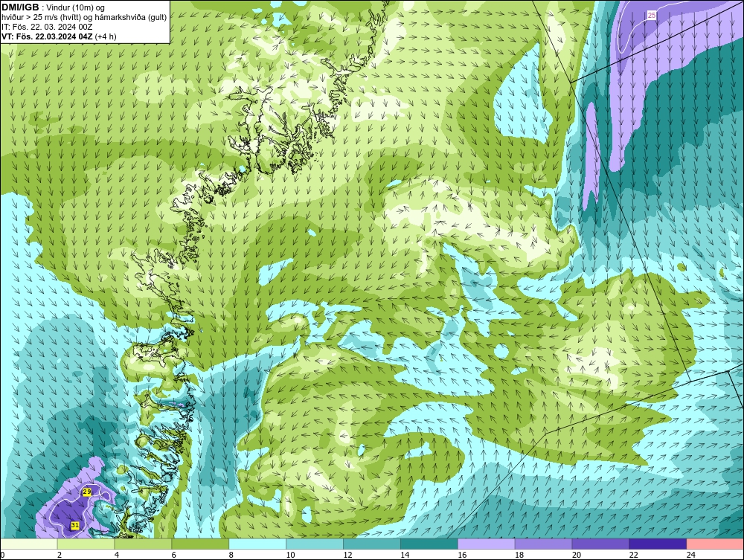
Task: Click the legend scale number 2
Action: click(x=60, y=555)
